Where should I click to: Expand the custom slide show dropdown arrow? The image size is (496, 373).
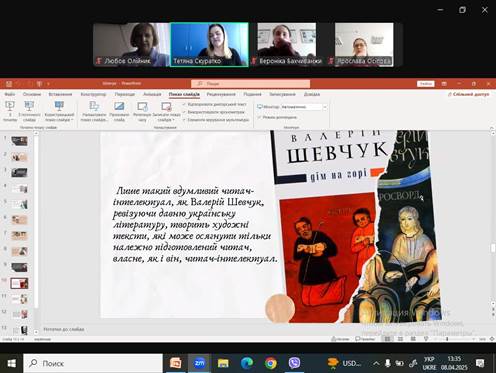[x=72, y=120]
